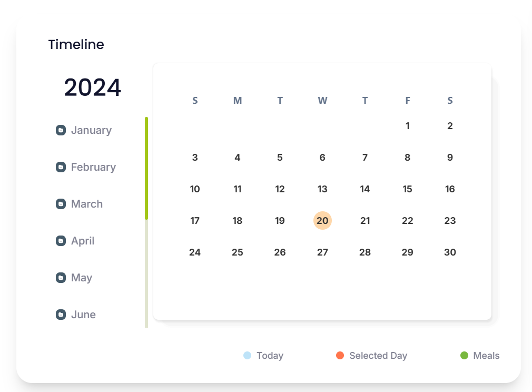Click the folder icon beside February

(61, 167)
